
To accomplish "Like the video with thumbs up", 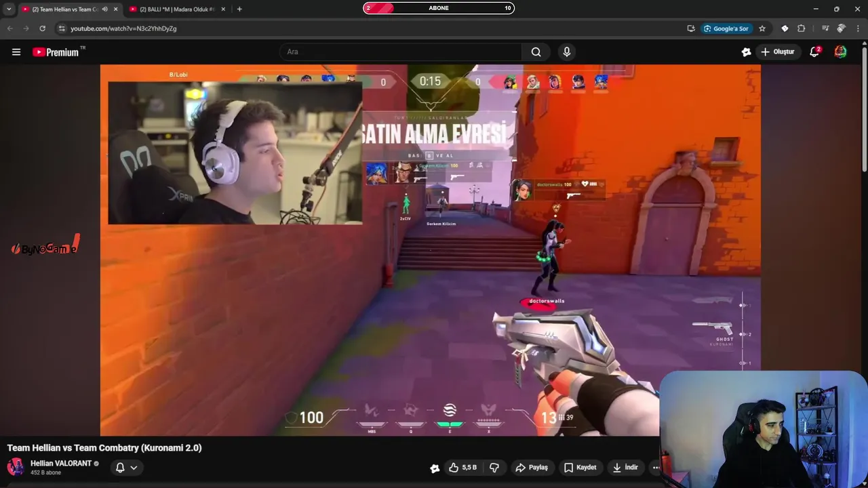I will (x=462, y=468).
